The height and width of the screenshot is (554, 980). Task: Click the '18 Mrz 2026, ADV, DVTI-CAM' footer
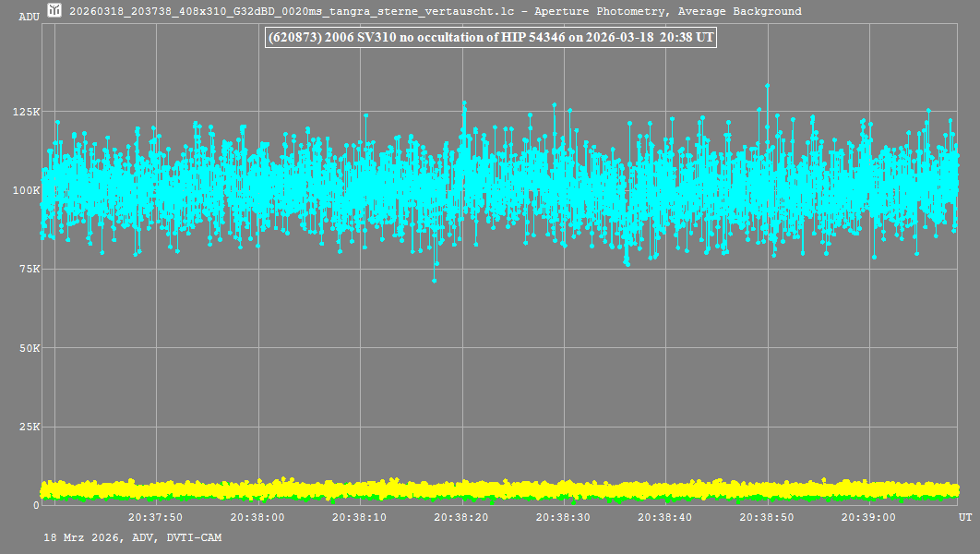132,537
